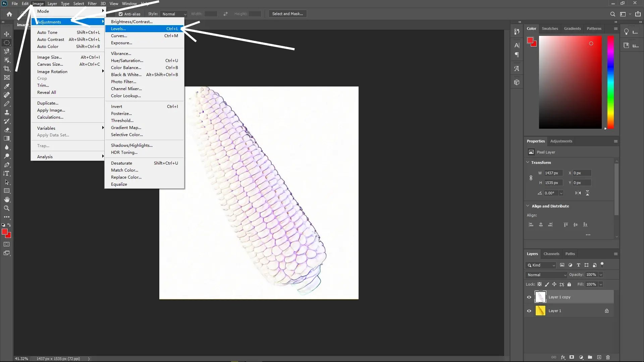
Task: Choose Curves from the Adjustments menu
Action: [119, 36]
